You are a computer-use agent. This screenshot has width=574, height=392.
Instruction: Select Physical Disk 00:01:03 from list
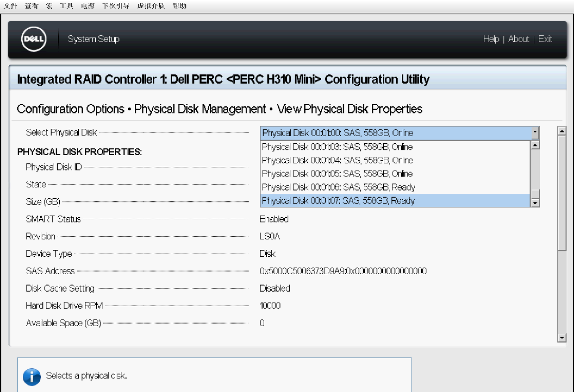337,147
